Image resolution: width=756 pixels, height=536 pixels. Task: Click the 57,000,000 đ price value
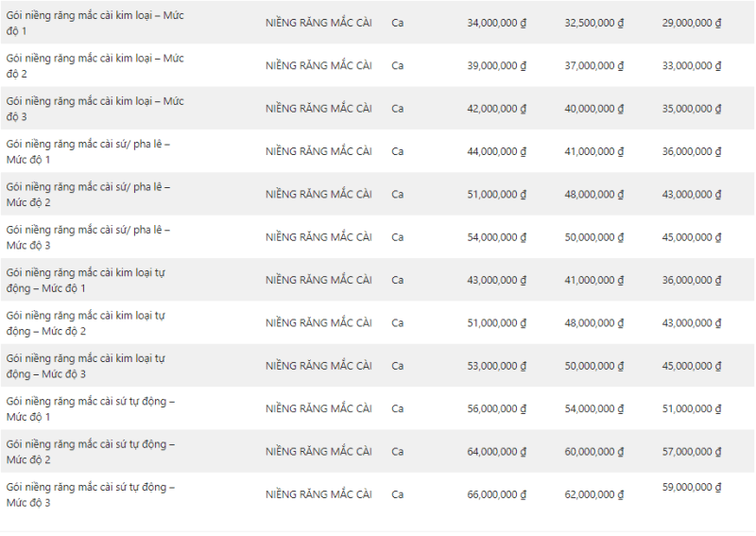tap(692, 452)
